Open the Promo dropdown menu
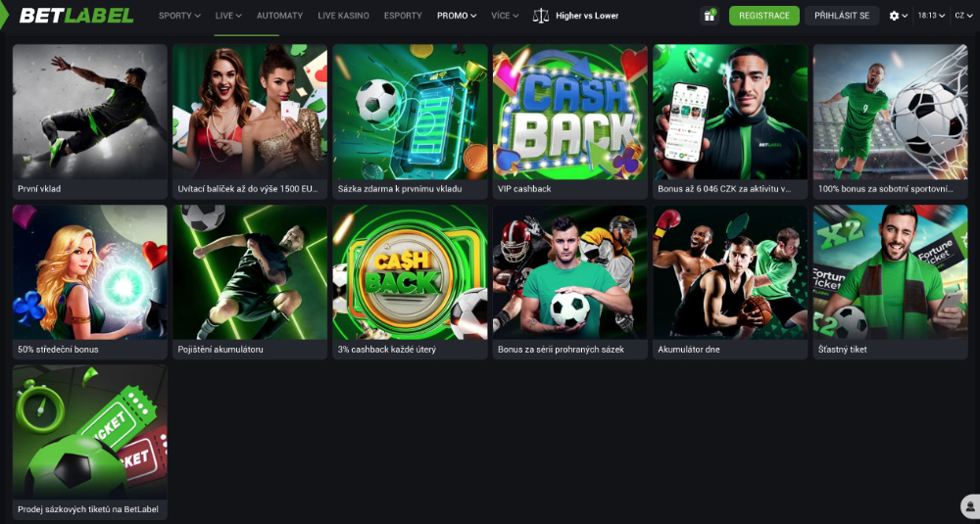 coord(457,16)
